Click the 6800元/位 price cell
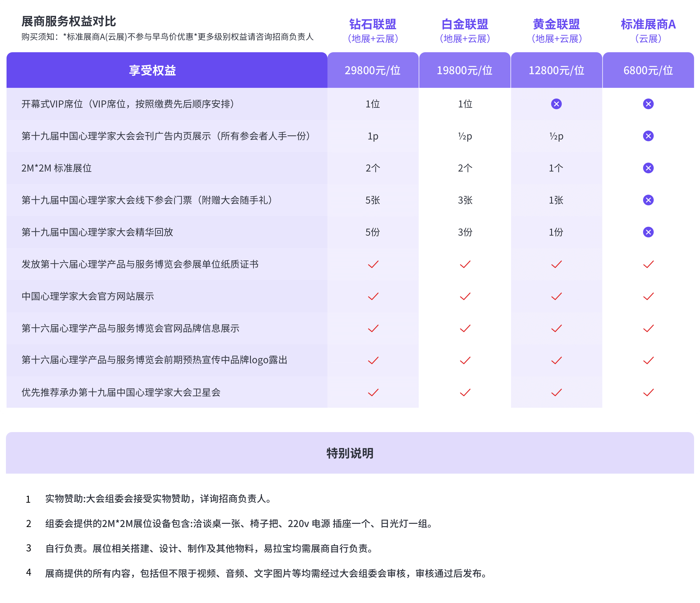700x603 pixels. (x=648, y=70)
